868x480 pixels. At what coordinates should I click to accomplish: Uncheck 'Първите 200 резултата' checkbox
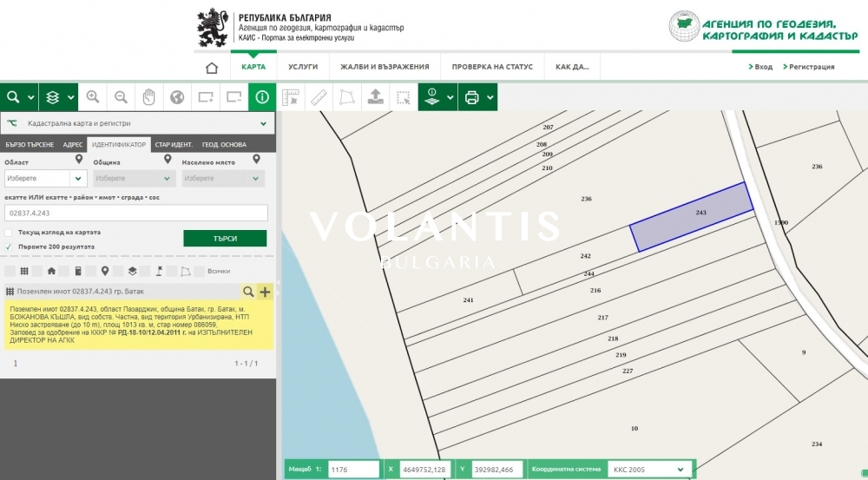coord(9,247)
